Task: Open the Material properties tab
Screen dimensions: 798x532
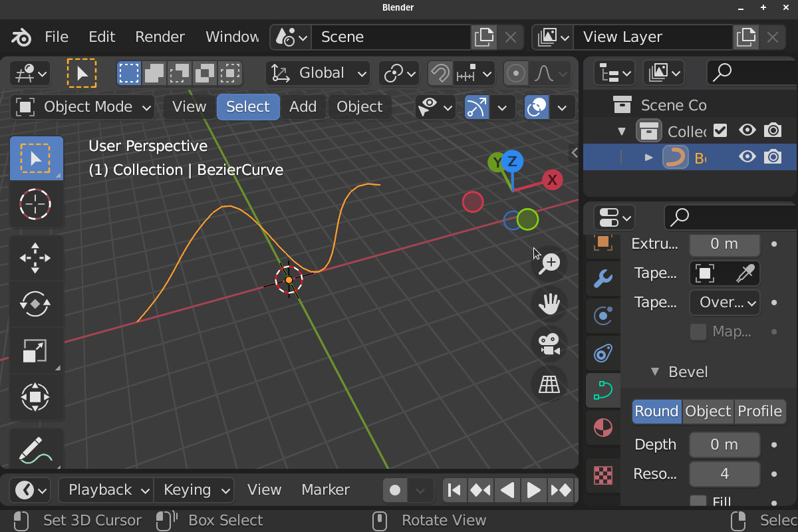Action: (602, 427)
